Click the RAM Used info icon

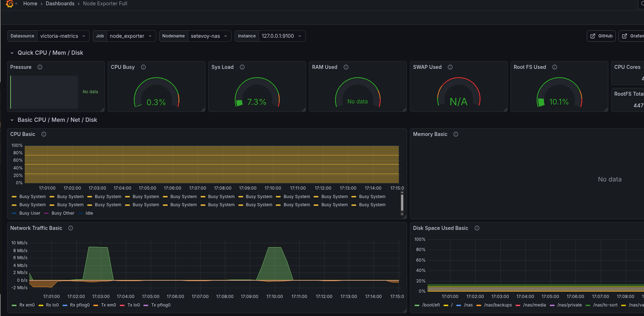346,67
